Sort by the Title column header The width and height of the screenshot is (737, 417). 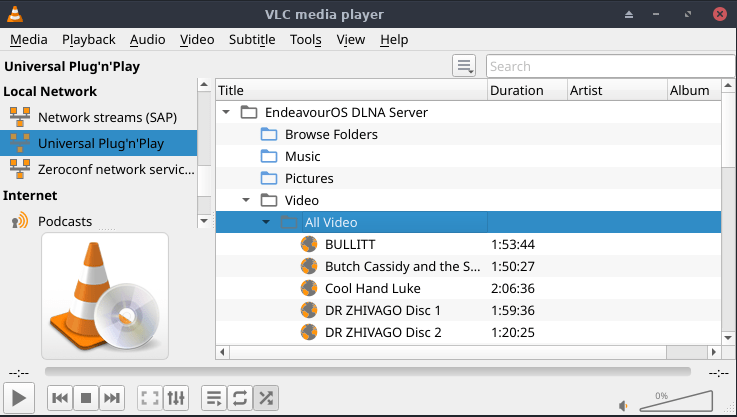click(352, 90)
